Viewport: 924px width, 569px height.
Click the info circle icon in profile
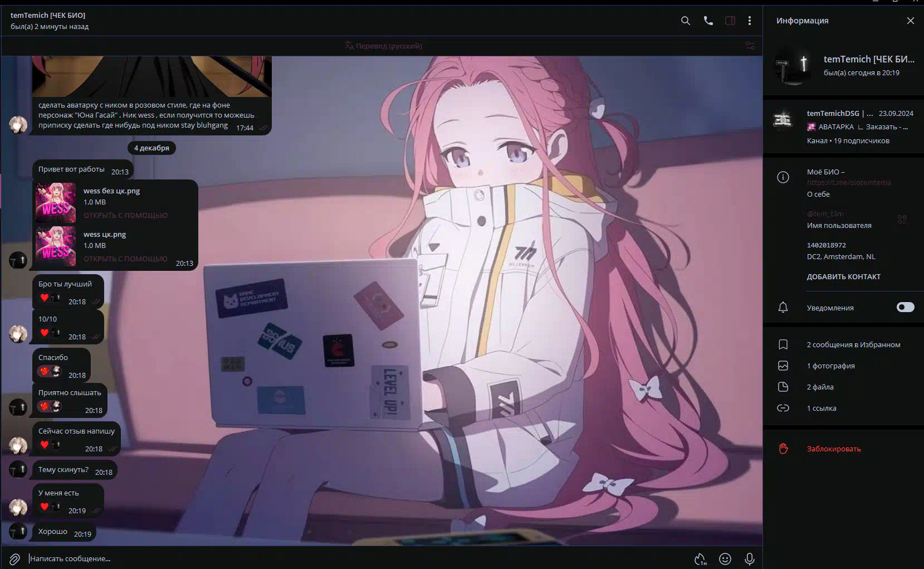pos(783,177)
